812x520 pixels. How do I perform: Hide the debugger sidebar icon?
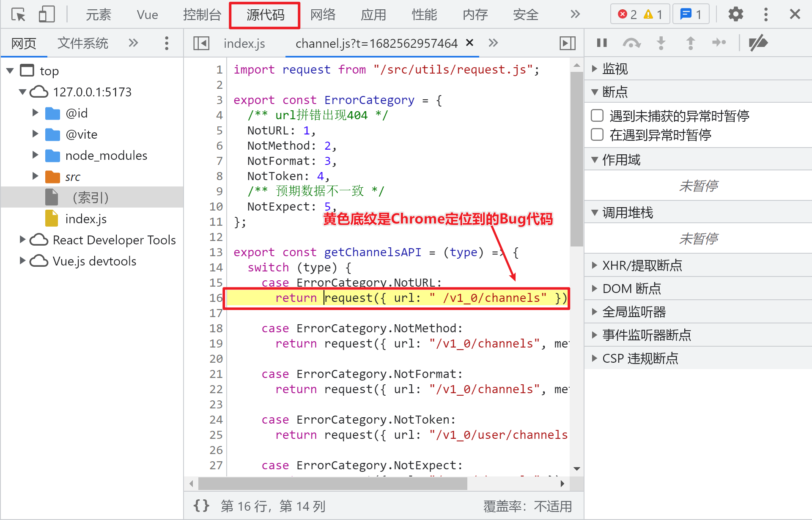(568, 43)
